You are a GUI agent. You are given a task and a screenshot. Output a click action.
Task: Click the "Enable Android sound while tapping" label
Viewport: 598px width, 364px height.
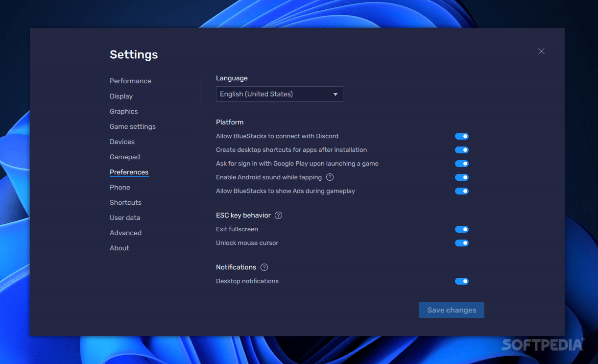pos(269,177)
